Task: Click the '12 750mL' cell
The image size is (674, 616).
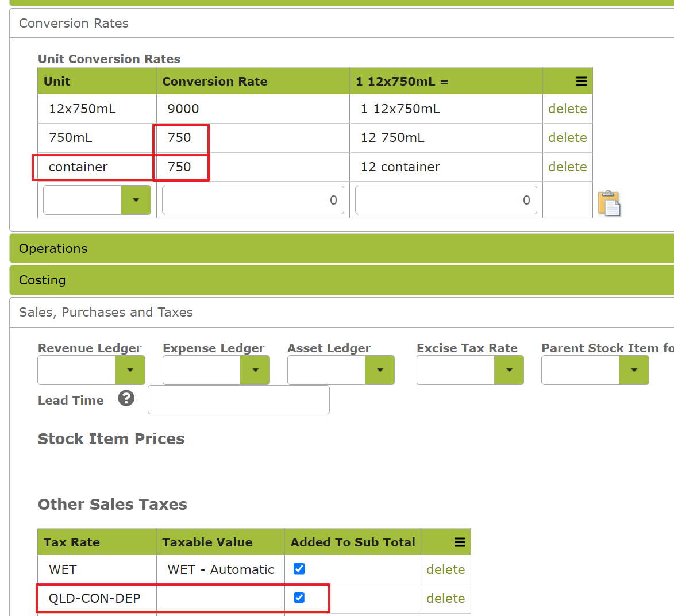Action: [446, 137]
